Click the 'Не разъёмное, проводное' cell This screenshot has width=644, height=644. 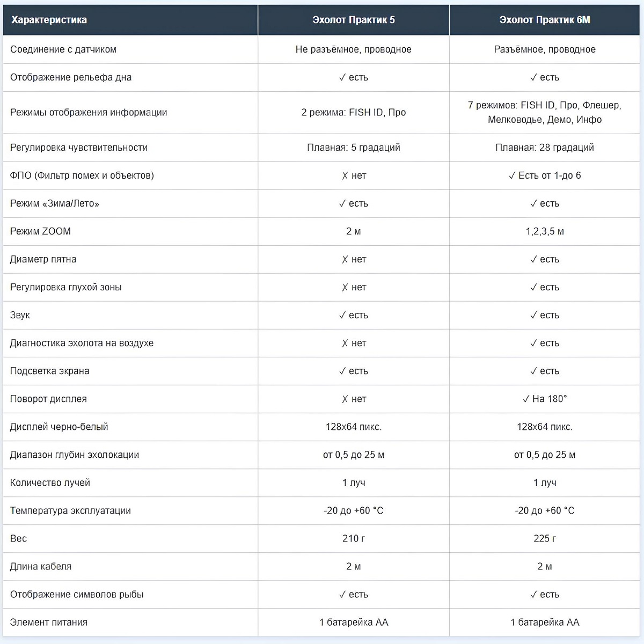pyautogui.click(x=353, y=49)
